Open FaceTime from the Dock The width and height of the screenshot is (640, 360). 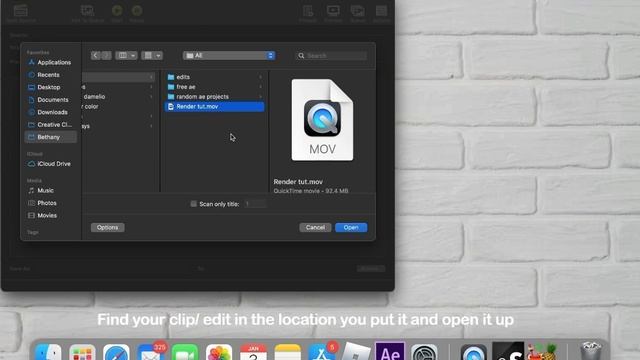(184, 353)
